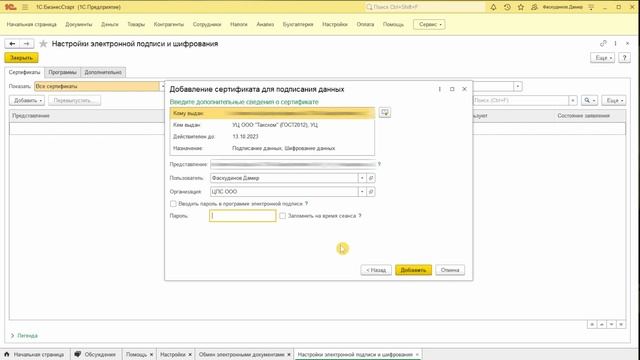
Task: Click the yellow Закрыть button
Action: 21,58
